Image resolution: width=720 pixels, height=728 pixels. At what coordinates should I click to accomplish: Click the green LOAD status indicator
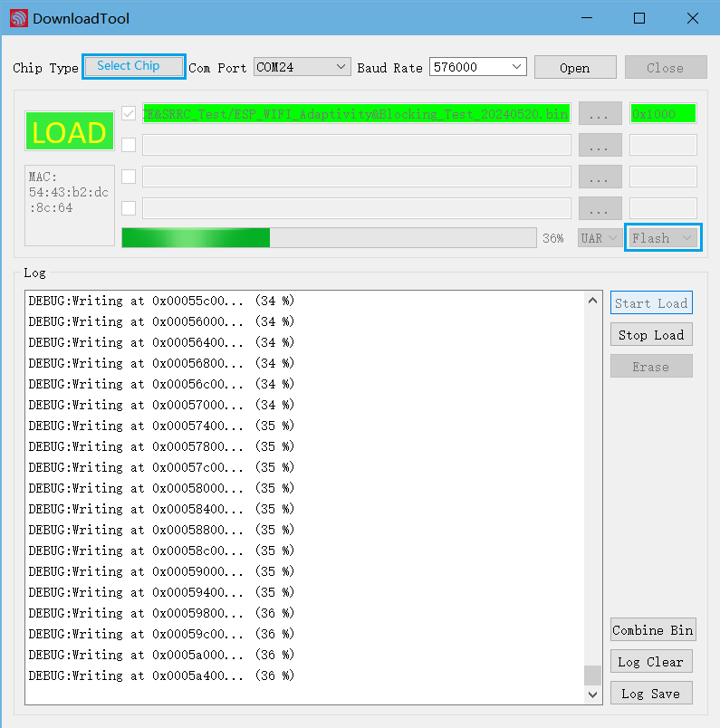(69, 132)
